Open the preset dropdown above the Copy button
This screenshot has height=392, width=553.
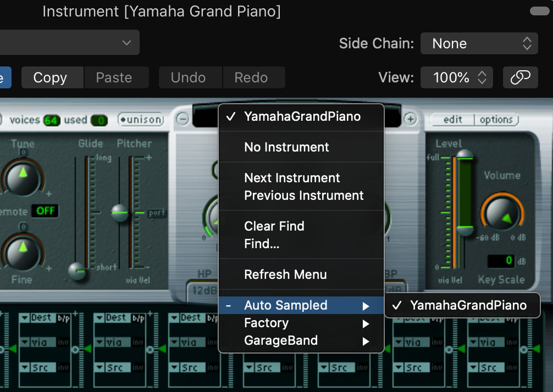pos(69,42)
